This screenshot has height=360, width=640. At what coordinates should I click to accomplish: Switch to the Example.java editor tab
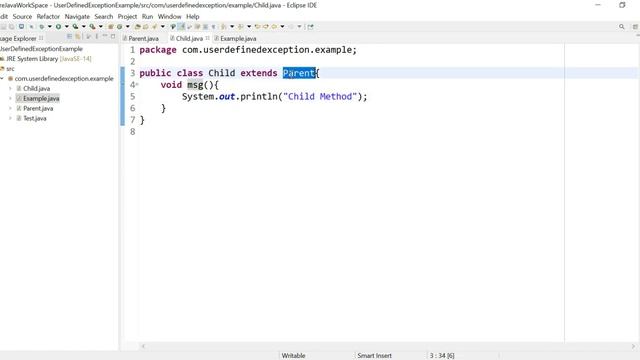[236, 38]
